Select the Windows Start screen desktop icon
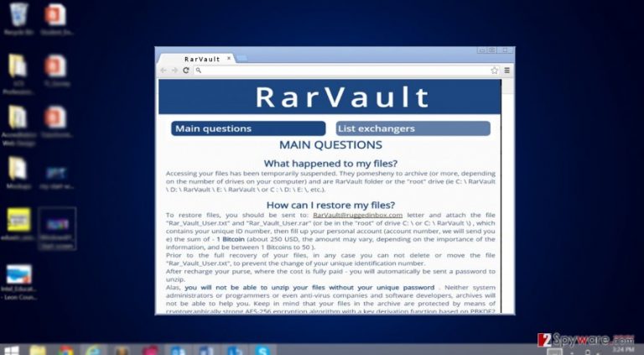The width and height of the screenshot is (644, 355). (57, 228)
